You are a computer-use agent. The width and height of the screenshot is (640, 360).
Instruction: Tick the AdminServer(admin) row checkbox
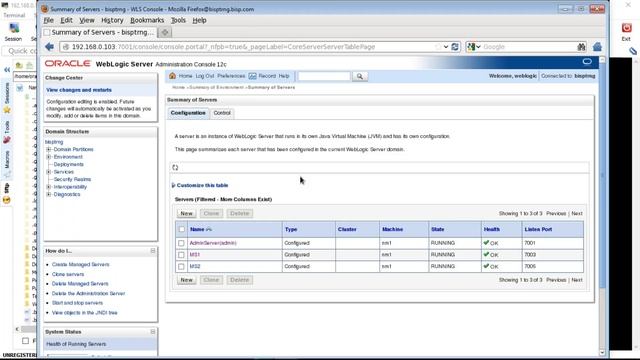pos(181,243)
